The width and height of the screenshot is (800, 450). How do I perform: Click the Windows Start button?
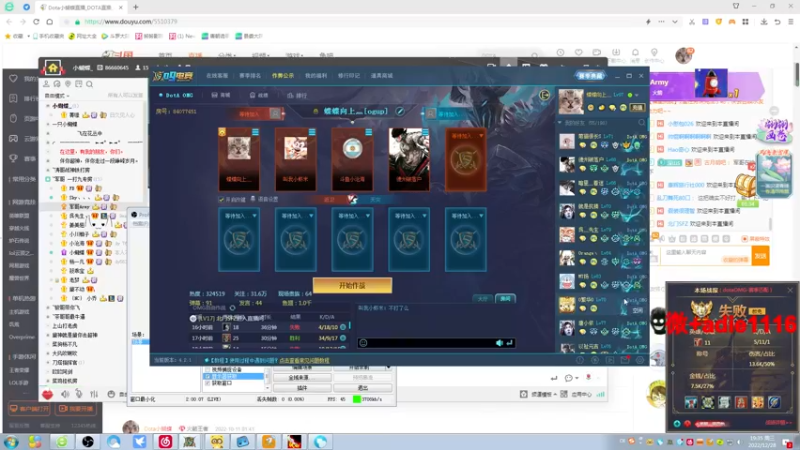12,441
